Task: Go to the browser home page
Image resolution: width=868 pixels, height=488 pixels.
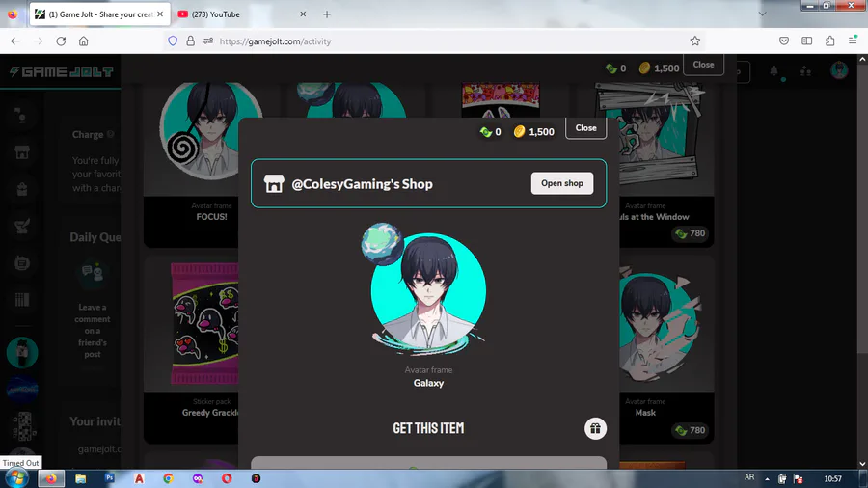Action: tap(84, 41)
